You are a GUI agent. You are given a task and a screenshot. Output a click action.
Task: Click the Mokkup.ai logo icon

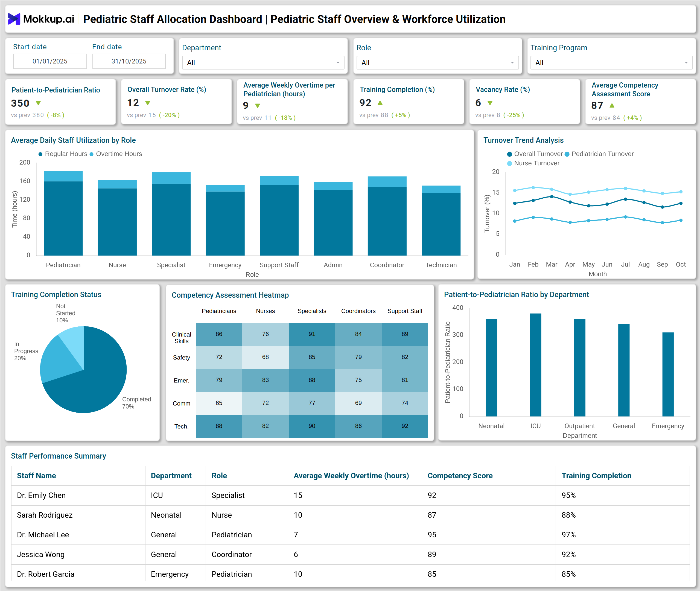14,19
